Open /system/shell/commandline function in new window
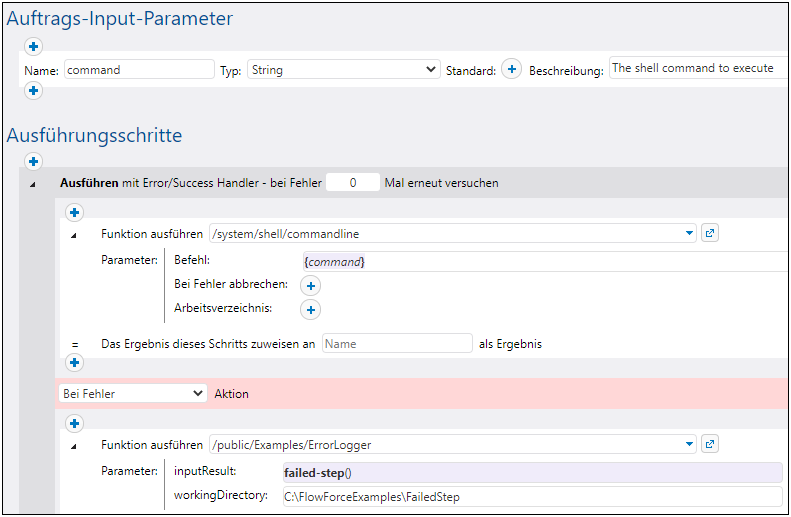The image size is (791, 517). point(710,233)
